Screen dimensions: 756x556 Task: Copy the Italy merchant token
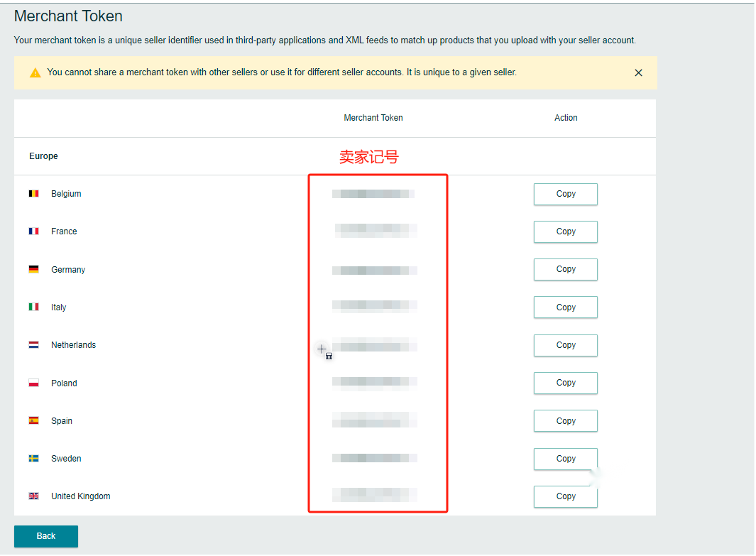point(565,307)
